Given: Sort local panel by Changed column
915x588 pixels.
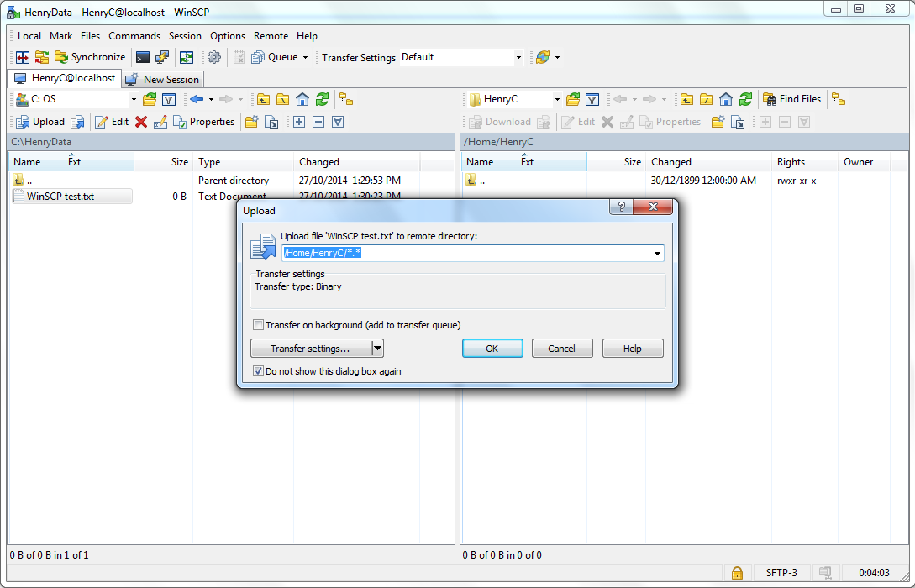Looking at the screenshot, I should tap(356, 162).
